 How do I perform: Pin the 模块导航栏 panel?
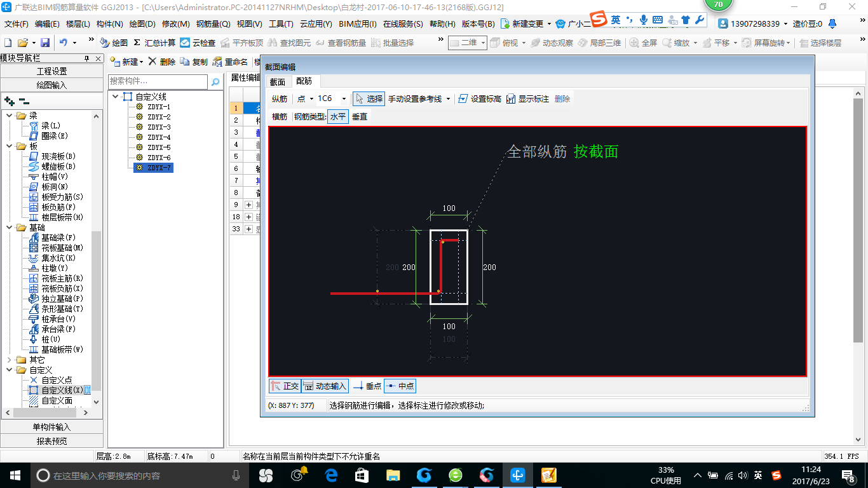87,58
